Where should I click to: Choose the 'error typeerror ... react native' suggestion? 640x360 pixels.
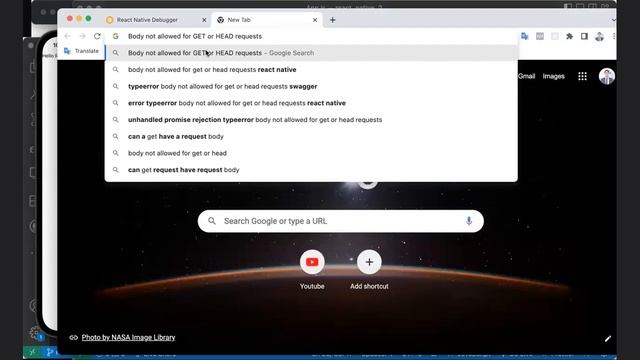click(x=311, y=103)
